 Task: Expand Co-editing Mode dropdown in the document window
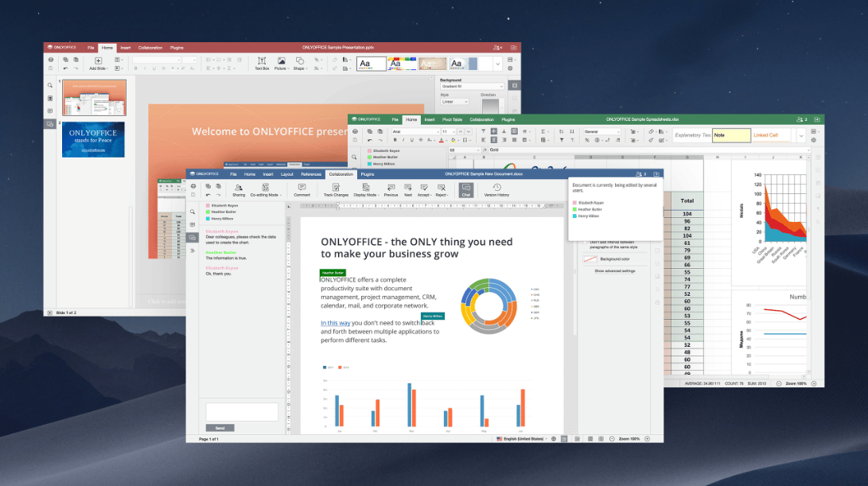266,190
